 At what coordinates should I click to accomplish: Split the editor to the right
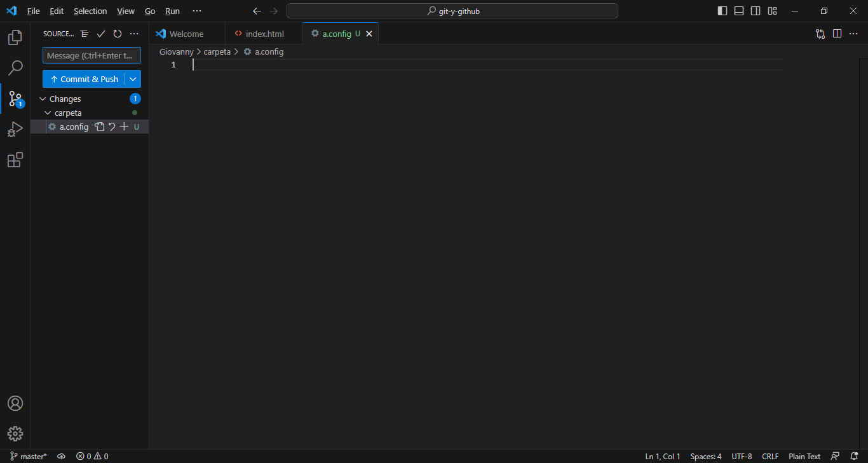(837, 34)
